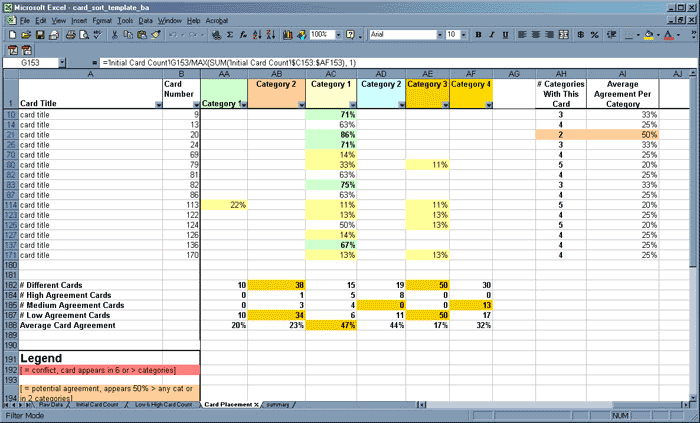Click the Fill Color paint bucket
Image resolution: width=700 pixels, height=423 pixels.
pos(648,35)
